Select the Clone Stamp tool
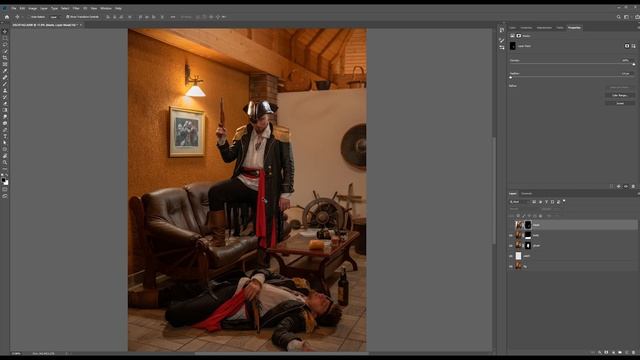The width and height of the screenshot is (640, 360). 5,90
